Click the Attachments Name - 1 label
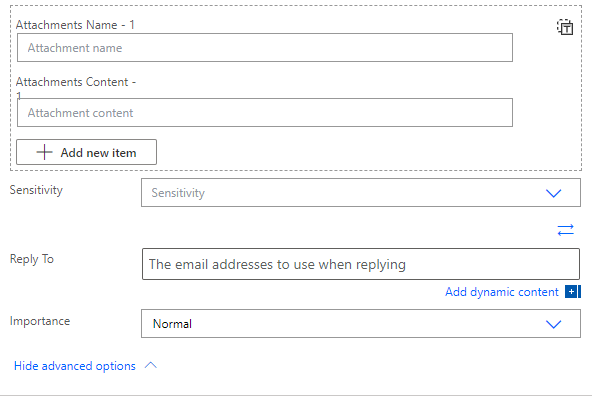Viewport: 592px width, 397px height. point(75,25)
